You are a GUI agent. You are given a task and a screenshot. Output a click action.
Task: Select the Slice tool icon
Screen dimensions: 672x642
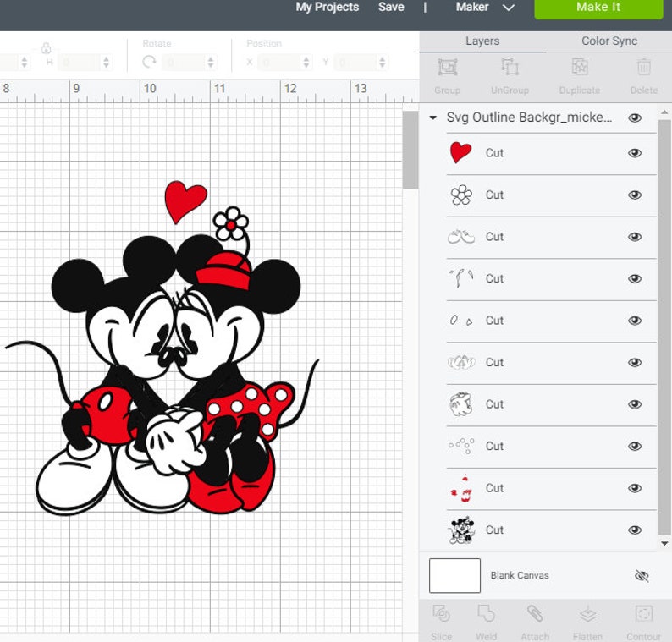441,613
